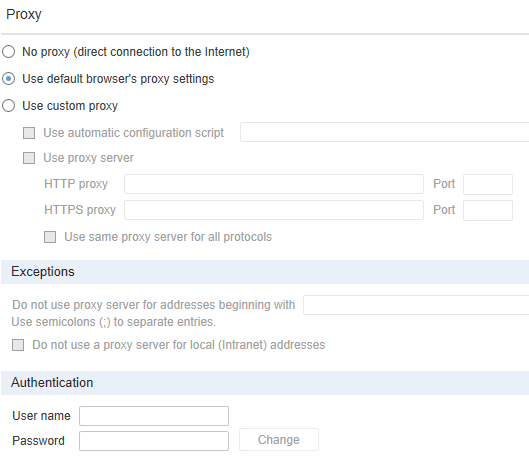
Task: Enable Use automatic configuration script checkbox
Action: coord(29,133)
